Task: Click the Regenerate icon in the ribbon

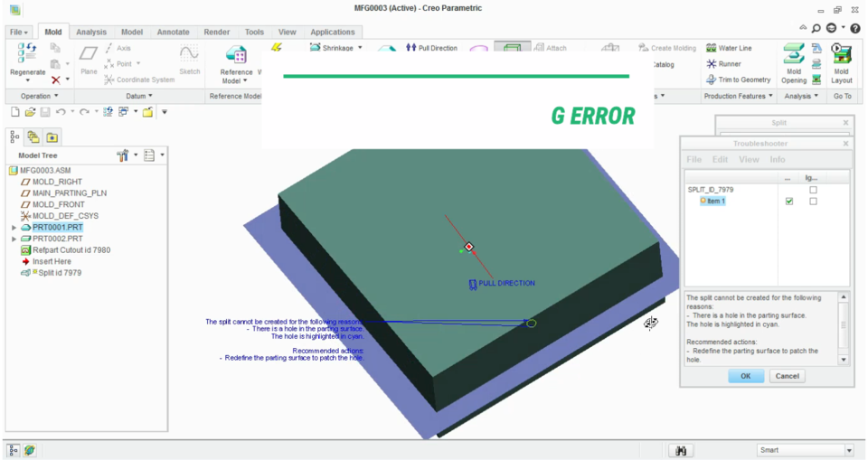Action: [x=26, y=52]
